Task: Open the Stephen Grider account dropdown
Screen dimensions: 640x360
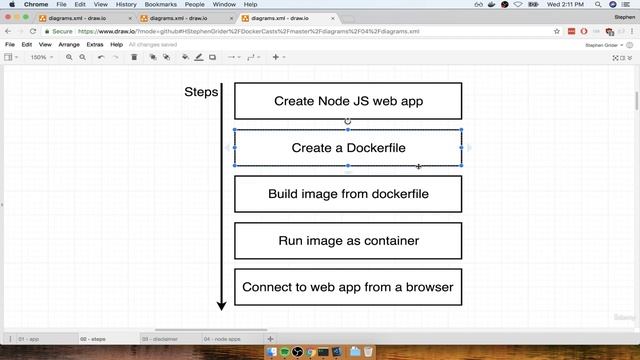Action: click(x=604, y=45)
